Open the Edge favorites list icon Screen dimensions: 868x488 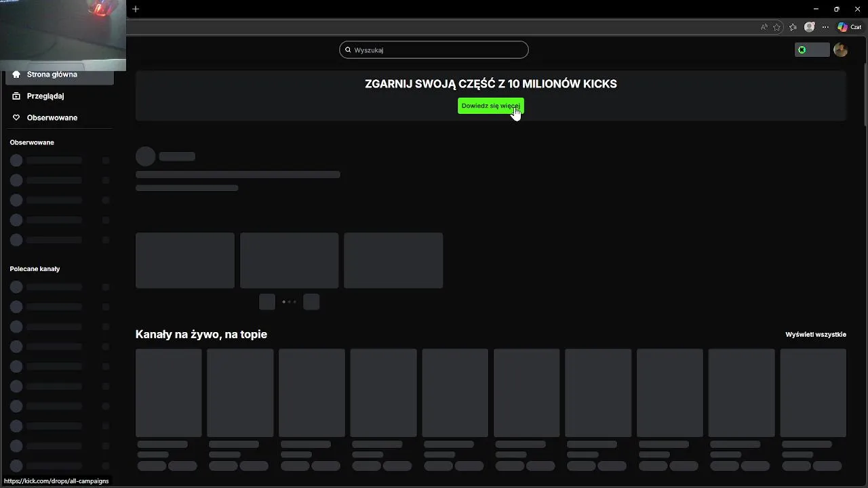pos(793,27)
